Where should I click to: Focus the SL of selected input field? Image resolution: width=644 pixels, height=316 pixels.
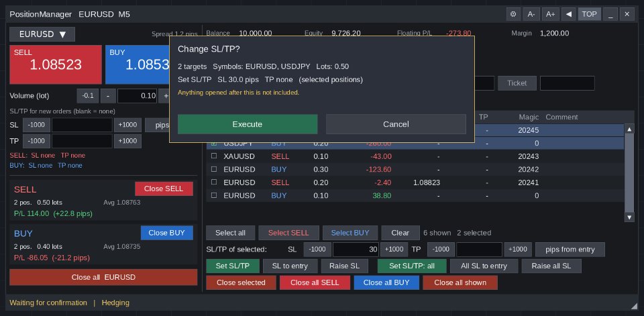coord(356,250)
